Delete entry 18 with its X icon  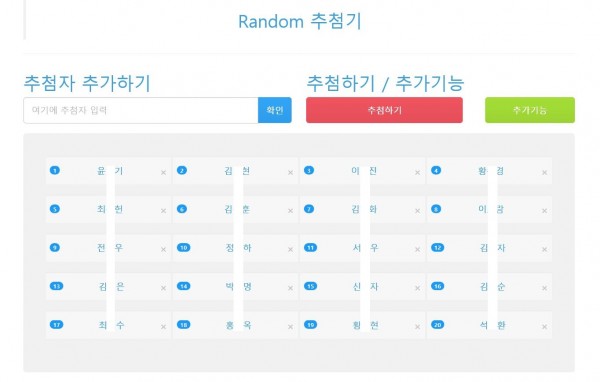(290, 327)
